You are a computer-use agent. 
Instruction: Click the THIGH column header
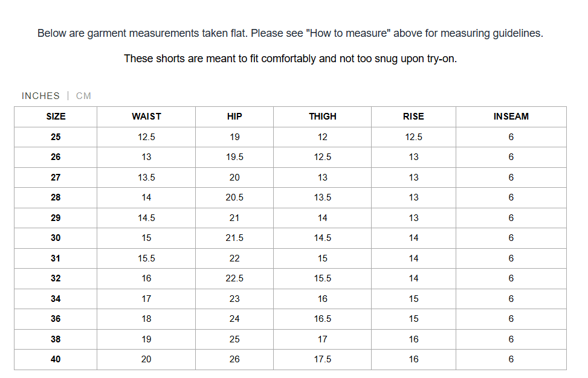(323, 117)
